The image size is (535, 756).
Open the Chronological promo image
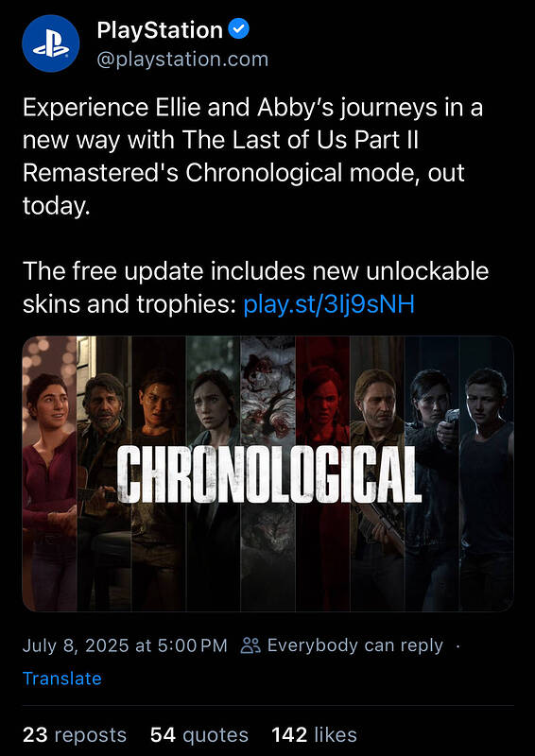point(267,473)
